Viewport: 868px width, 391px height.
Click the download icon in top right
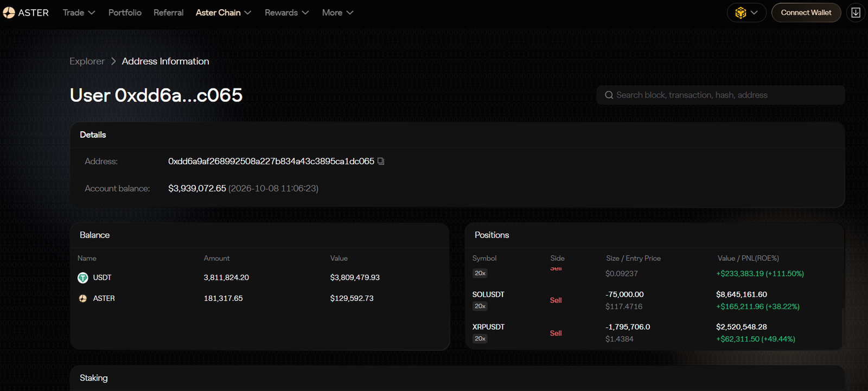856,12
